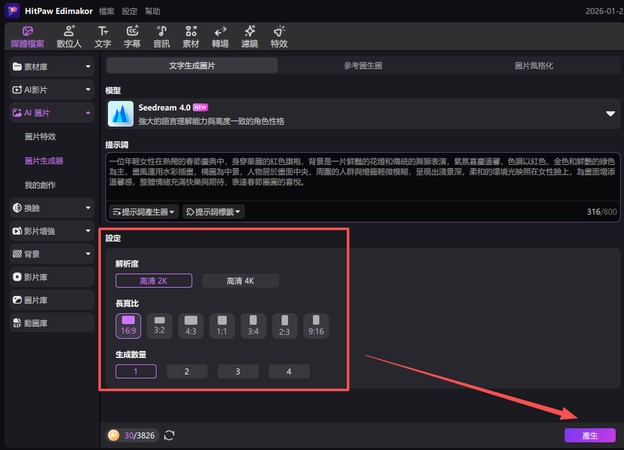Open the 特效 effects tool

(x=279, y=37)
